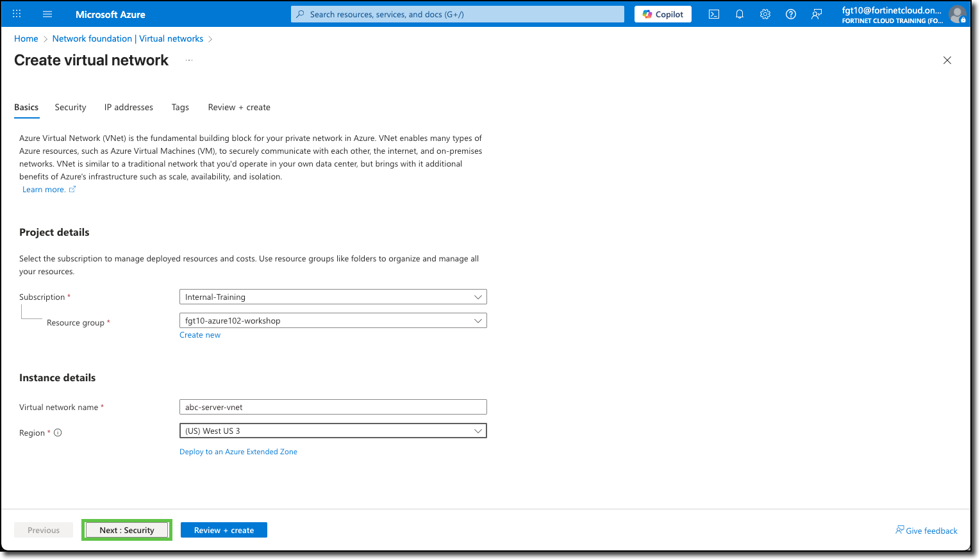
Task: Click the Virtual network name input field
Action: pos(333,407)
